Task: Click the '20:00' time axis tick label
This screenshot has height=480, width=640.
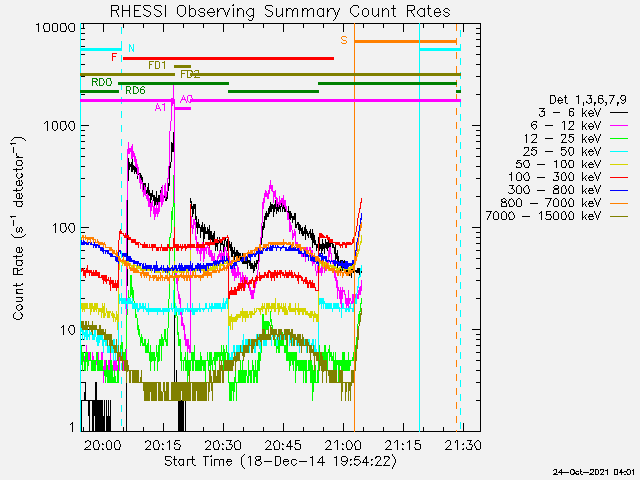Action: [x=102, y=445]
